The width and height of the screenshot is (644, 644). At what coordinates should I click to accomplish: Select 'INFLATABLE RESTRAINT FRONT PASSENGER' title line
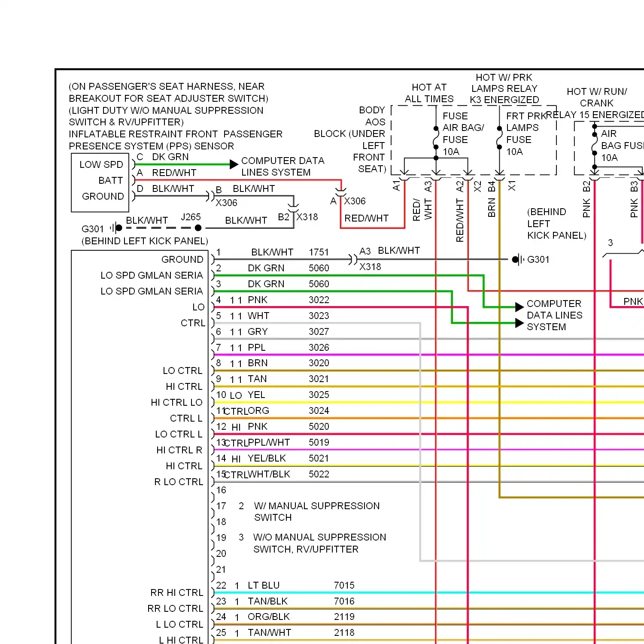176,134
